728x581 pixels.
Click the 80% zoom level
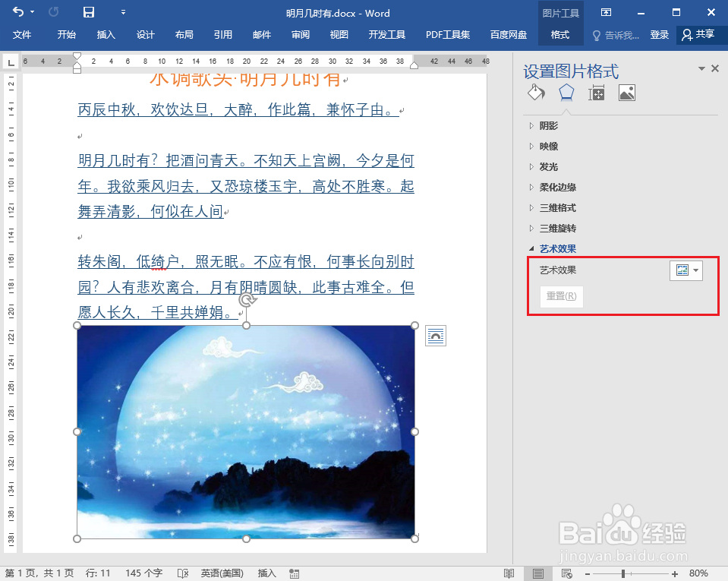tap(698, 573)
